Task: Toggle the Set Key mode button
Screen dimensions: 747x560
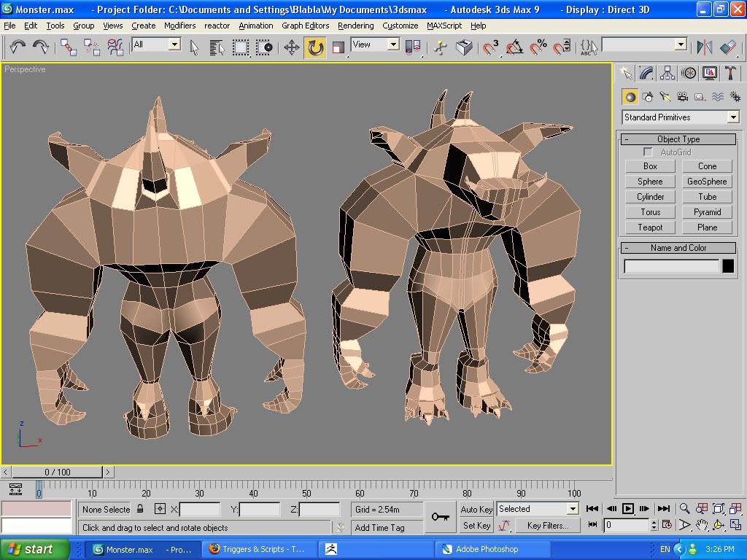Action: 476,526
